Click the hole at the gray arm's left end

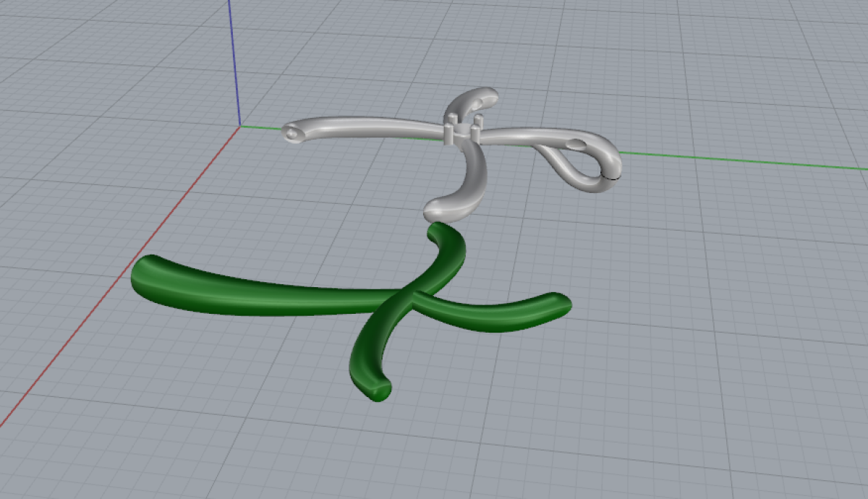[x=291, y=133]
